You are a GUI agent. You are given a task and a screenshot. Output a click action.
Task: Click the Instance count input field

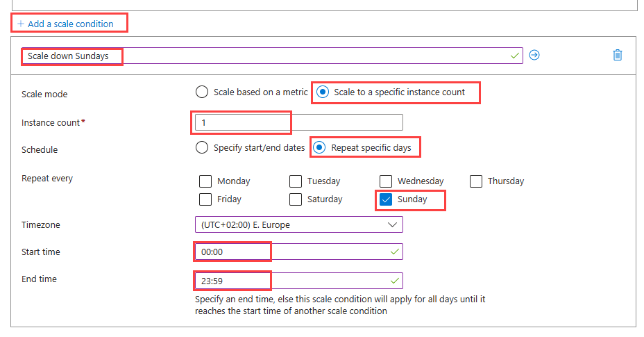coord(298,122)
